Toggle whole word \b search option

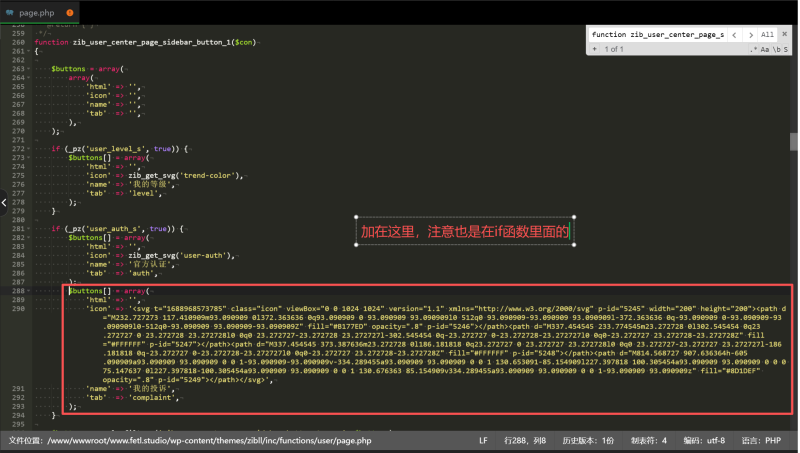[776, 48]
